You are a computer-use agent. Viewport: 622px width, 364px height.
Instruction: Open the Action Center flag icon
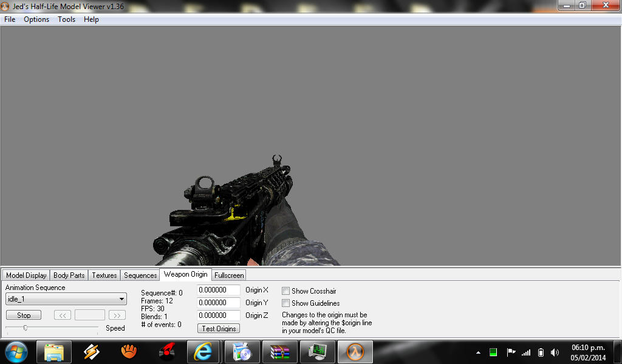coord(511,352)
